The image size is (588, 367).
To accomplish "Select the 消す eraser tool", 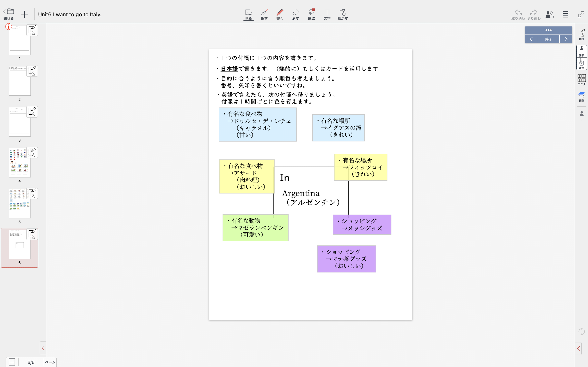I will (295, 14).
